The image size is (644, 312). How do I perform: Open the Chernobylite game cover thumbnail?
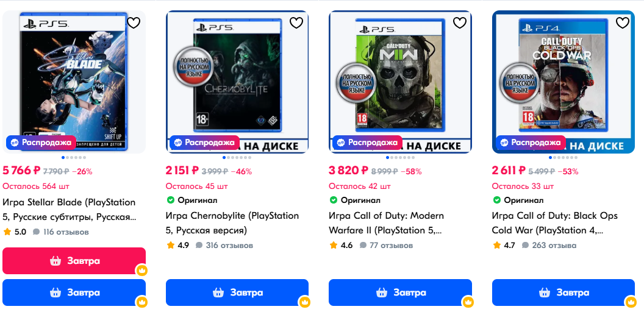click(237, 81)
